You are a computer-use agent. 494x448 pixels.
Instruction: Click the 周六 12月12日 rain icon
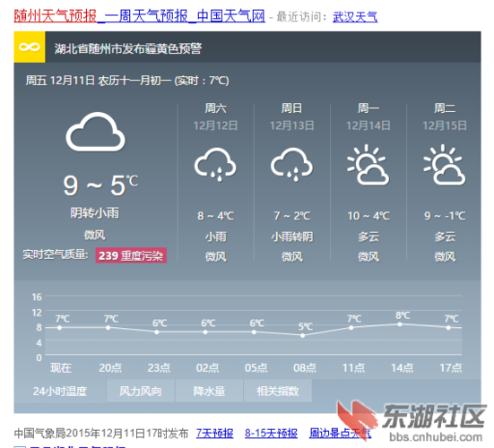[x=215, y=164]
